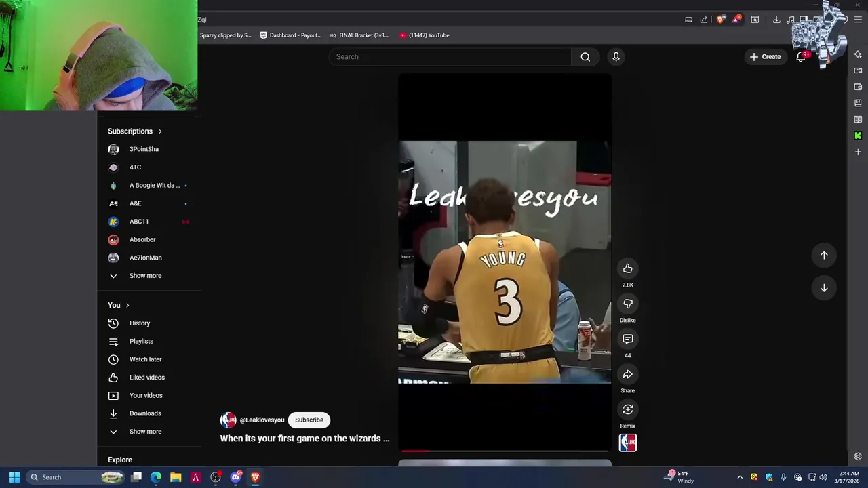
Task: Open the sound source thumbnail below Remix
Action: click(628, 443)
